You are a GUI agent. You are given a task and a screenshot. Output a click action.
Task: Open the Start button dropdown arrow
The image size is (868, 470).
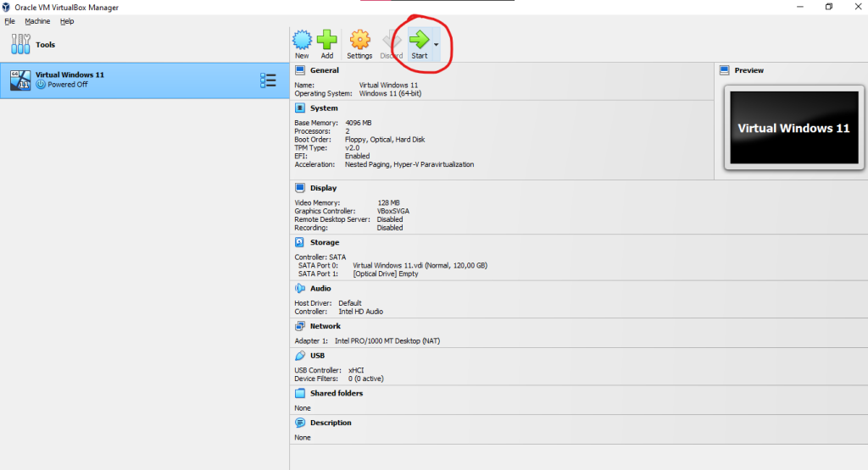point(437,45)
